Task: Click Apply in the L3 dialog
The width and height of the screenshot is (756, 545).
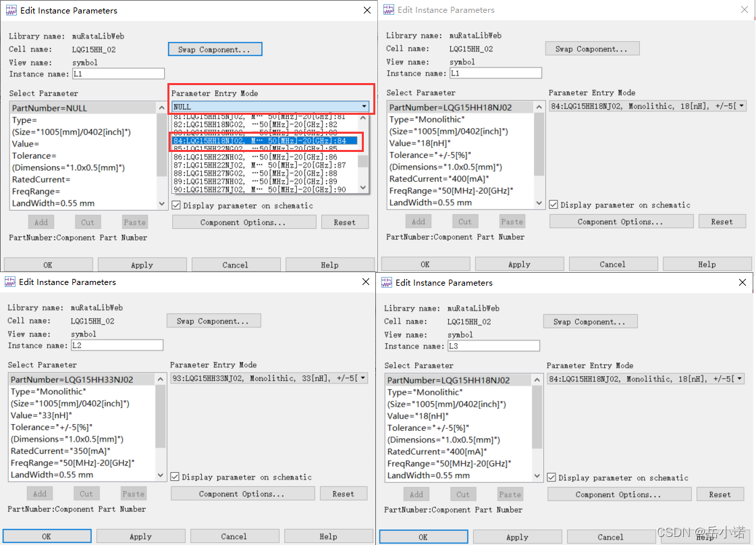Action: coord(517,537)
